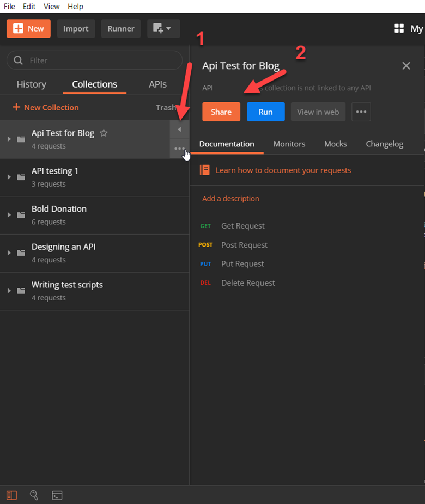Expand the Bold Donation collection tree arrow
This screenshot has width=425, height=504.
coord(9,215)
